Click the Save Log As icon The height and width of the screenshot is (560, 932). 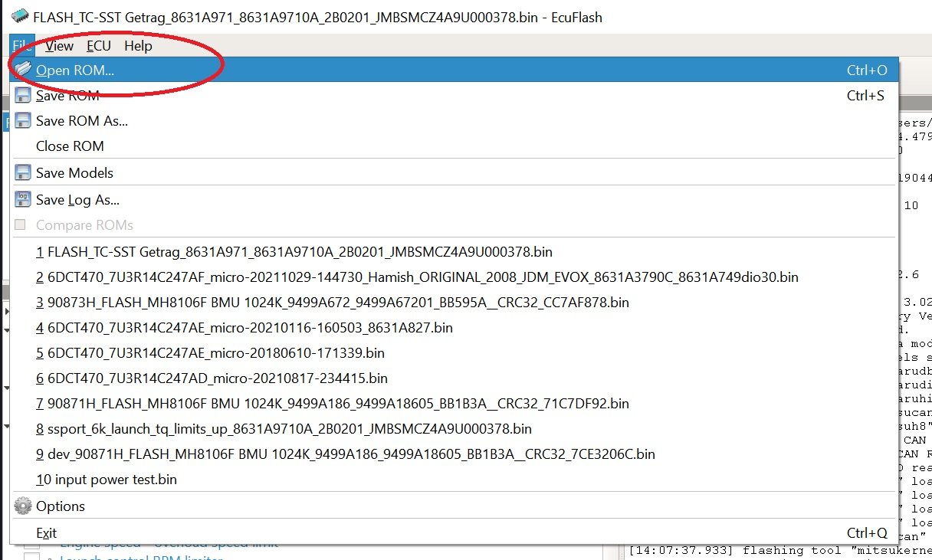point(23,200)
